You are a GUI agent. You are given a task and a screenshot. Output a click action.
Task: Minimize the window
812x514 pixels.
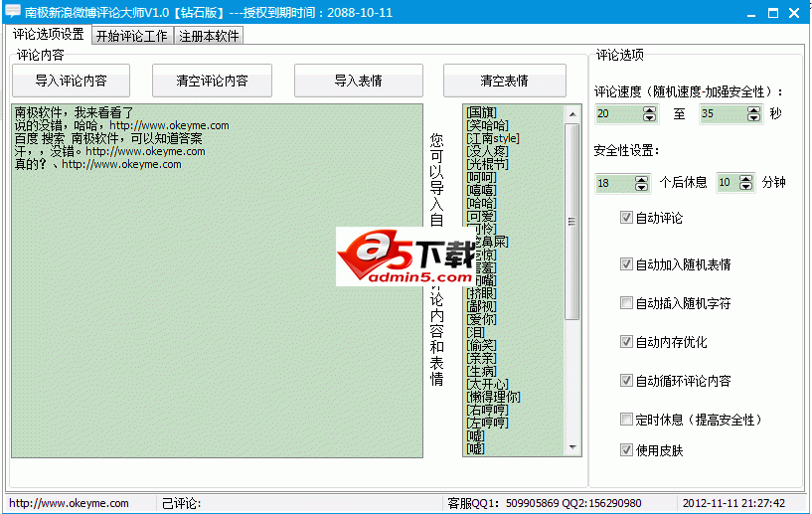pos(751,13)
